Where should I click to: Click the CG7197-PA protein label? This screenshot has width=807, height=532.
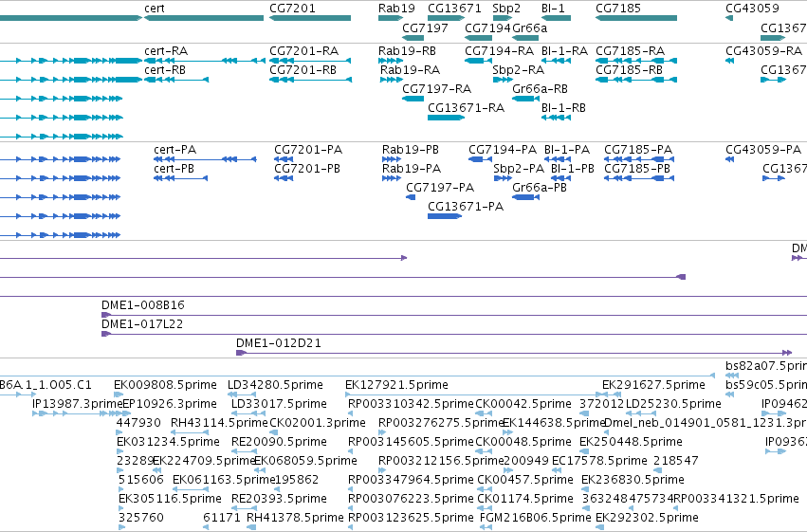[x=440, y=187]
